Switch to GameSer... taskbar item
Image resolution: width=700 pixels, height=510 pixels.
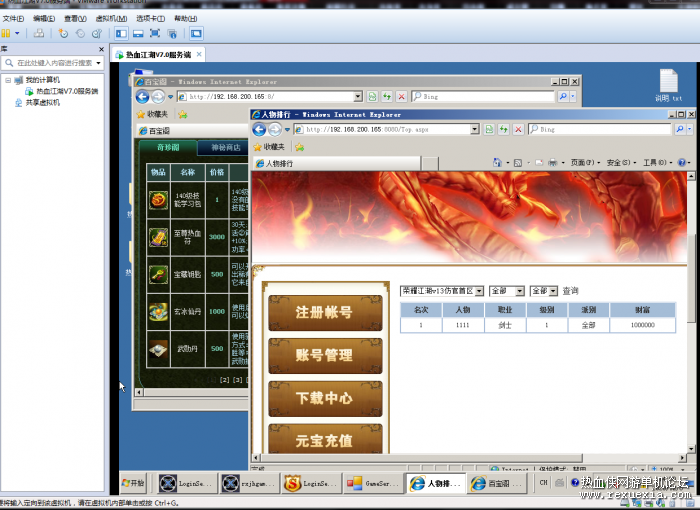372,483
